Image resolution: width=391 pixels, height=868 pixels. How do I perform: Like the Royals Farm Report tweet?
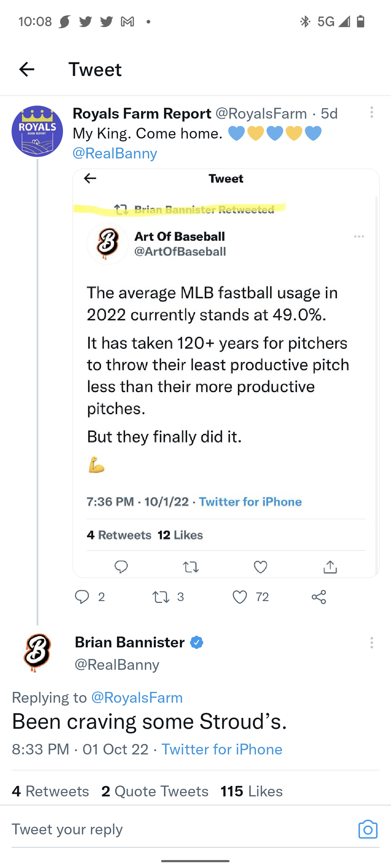[x=240, y=597]
